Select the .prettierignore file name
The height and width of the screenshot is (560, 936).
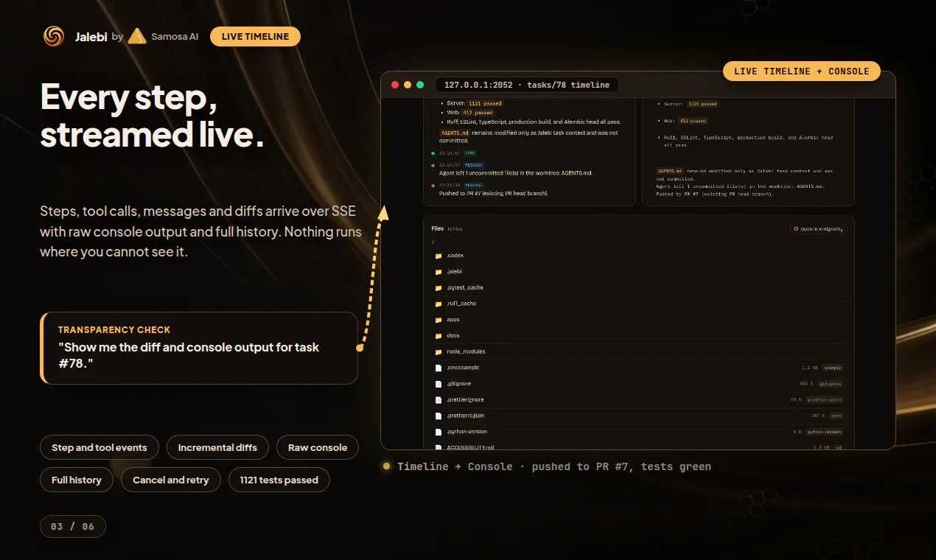465,400
